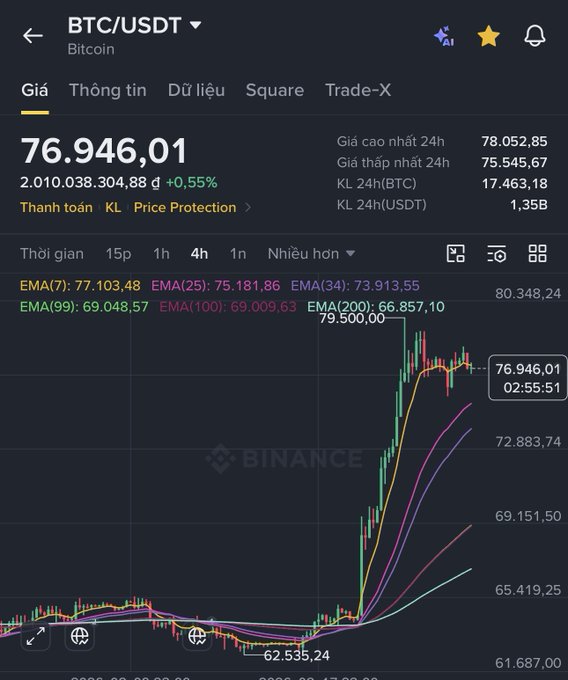Tap the KL 24h(BTC) value 17.463,18

(x=515, y=183)
